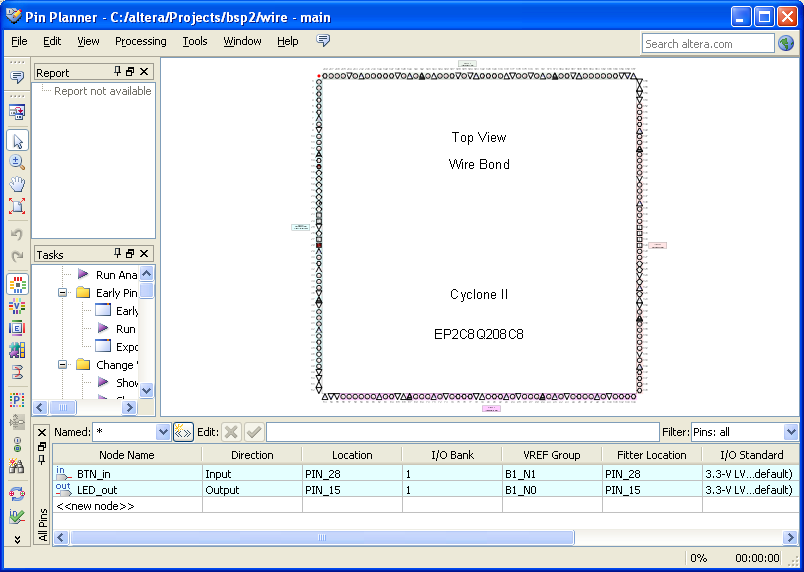Click the binoculars find icon
804x572 pixels.
pos(17,466)
